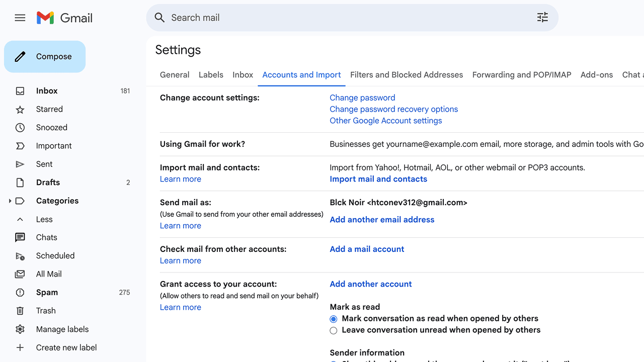Screen dimensions: 644x362
Task: Click the search magnifier icon
Action: (x=159, y=18)
